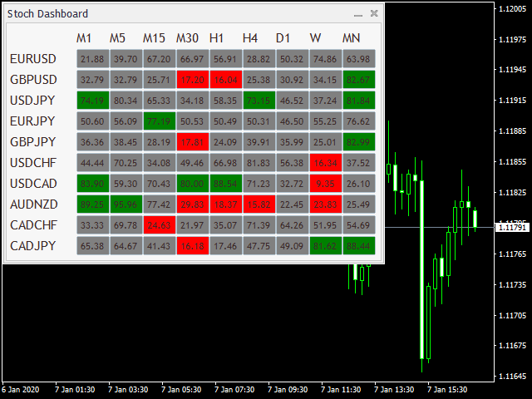Select green USDJPY H4 cell 73.15
This screenshot has width=532, height=399.
259,101
